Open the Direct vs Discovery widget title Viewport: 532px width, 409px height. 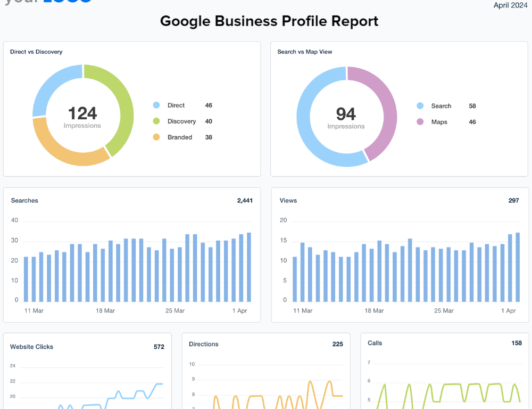[36, 52]
